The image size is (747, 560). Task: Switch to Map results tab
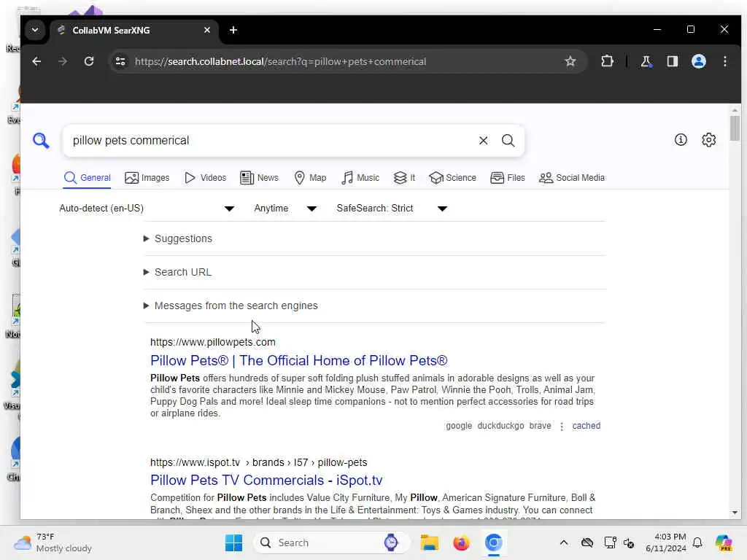click(310, 178)
